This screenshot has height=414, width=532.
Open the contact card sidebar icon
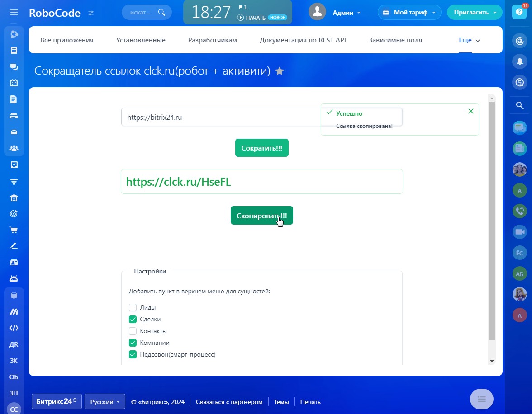14,263
